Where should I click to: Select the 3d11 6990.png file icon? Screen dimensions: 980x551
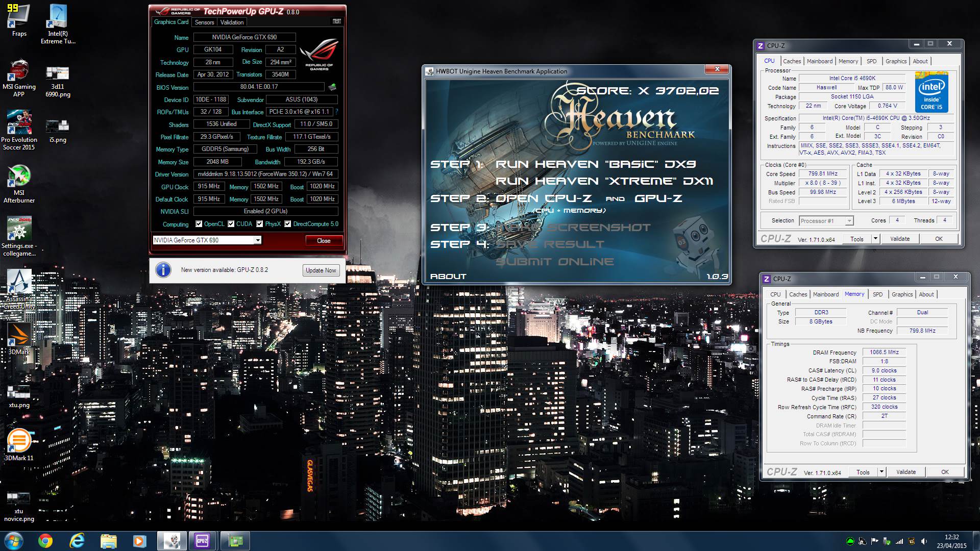coord(58,81)
